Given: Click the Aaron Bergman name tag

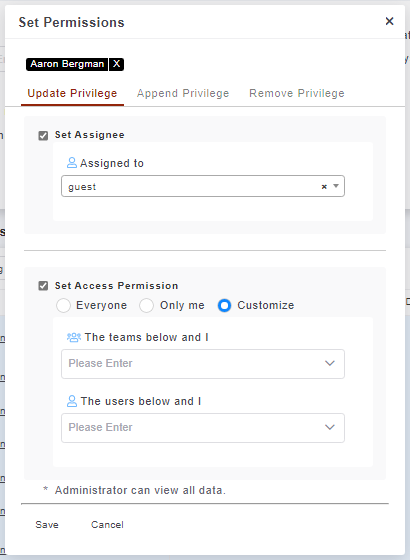Looking at the screenshot, I should (67, 64).
